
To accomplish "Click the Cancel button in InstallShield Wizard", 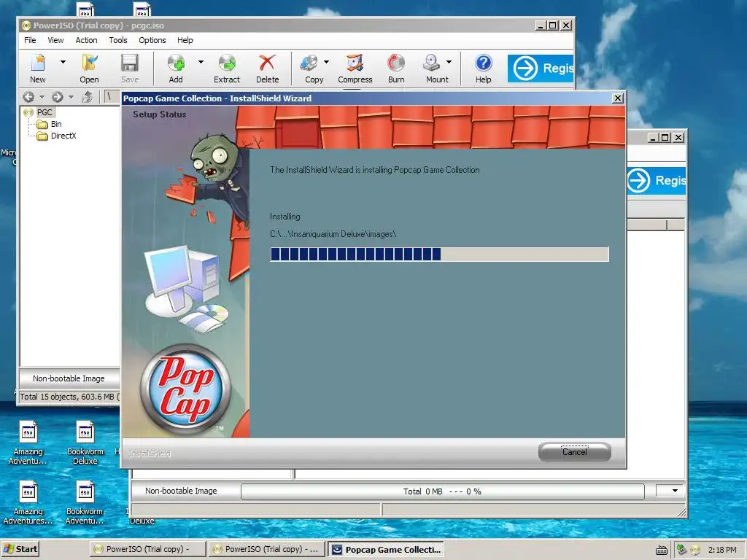I will pyautogui.click(x=575, y=452).
